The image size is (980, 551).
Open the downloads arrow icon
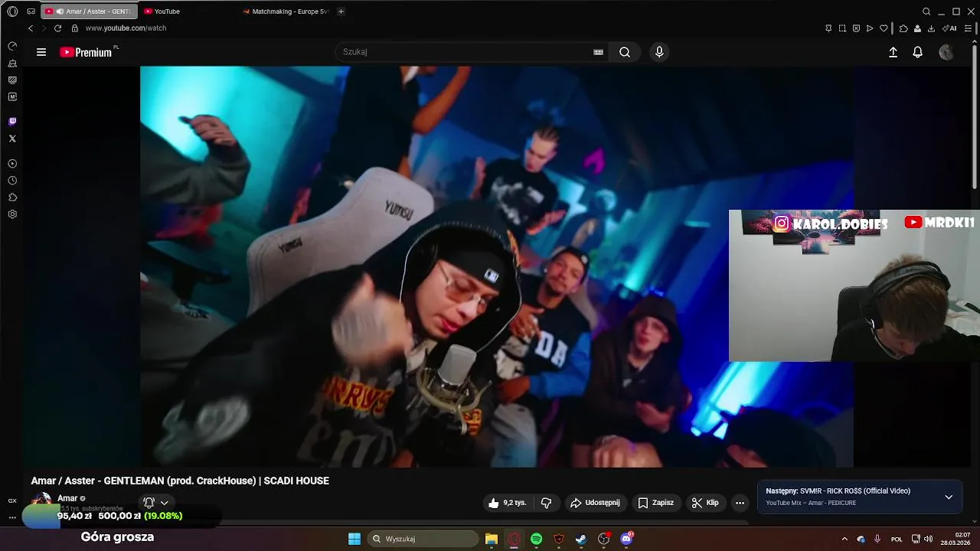click(931, 28)
